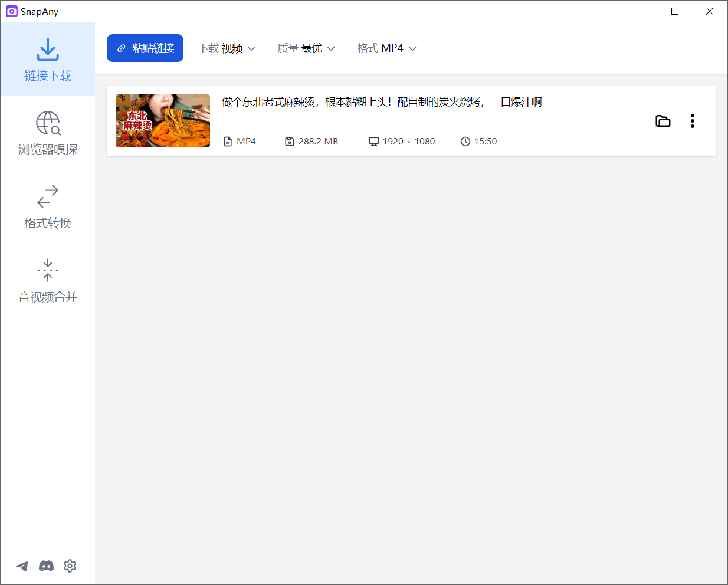Viewport: 728px width, 585px height.
Task: Click the SnapAny logo in the title bar
Action: tap(11, 11)
